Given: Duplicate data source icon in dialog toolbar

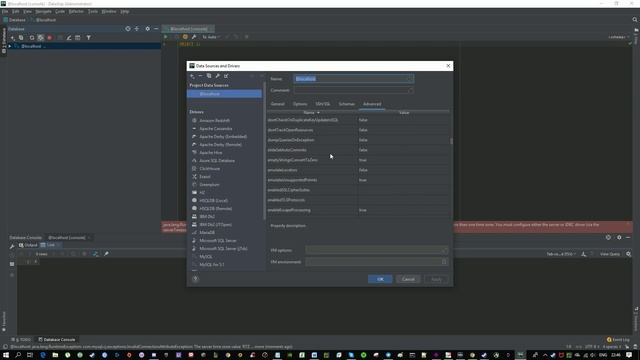Looking at the screenshot, I should (209, 76).
